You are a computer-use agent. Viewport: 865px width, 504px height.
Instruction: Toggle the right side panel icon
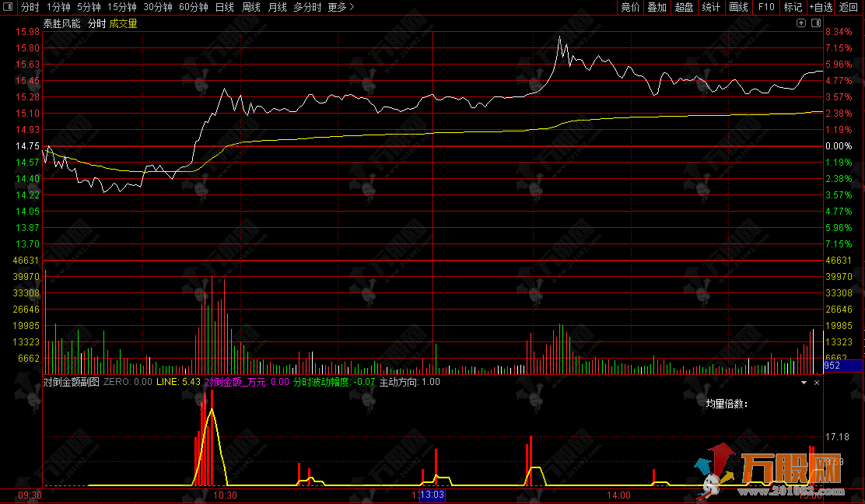pyautogui.click(x=816, y=23)
